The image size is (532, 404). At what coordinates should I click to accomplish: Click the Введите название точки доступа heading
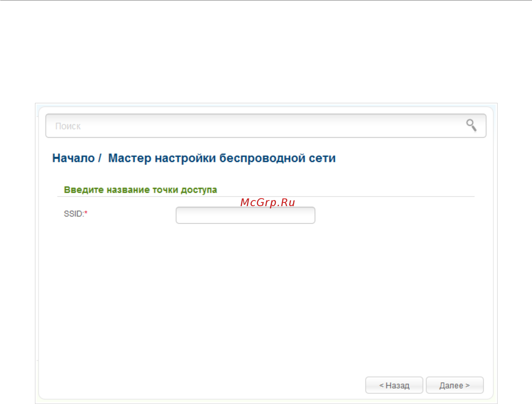coord(140,190)
